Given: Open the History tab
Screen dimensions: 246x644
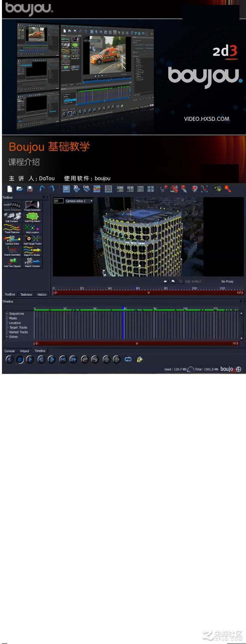Looking at the screenshot, I should [x=42, y=294].
